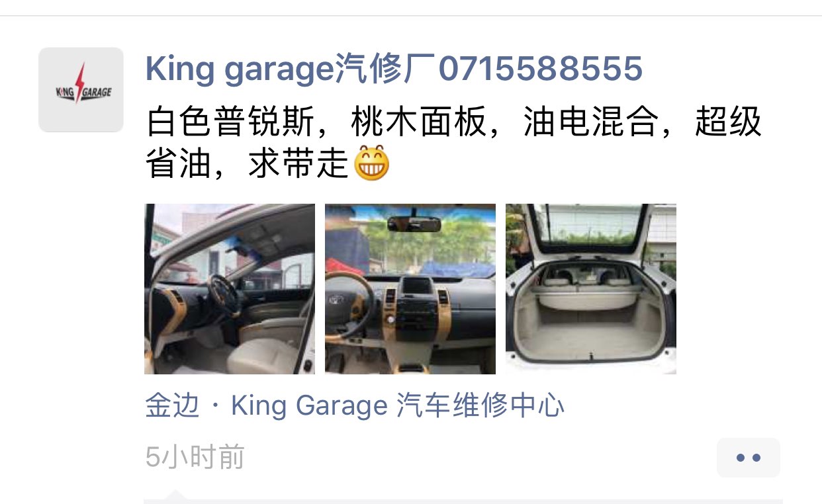The width and height of the screenshot is (822, 504).
Task: Click 金边 in the location tag
Action: point(172,405)
